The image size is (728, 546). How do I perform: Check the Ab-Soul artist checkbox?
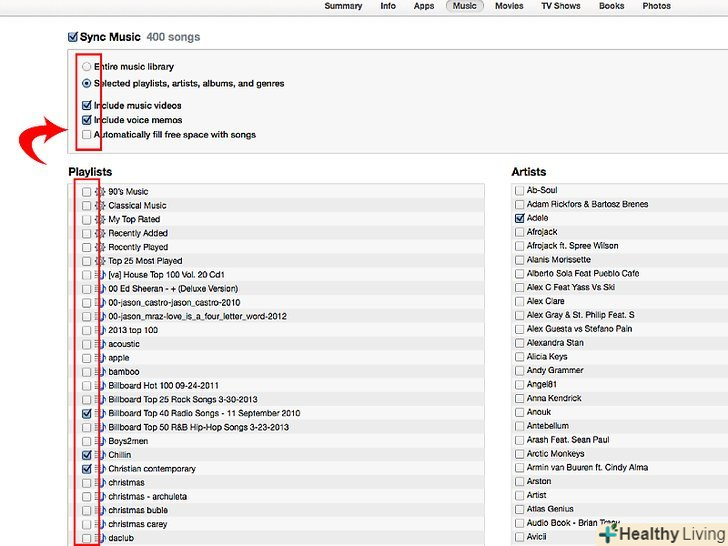click(520, 190)
